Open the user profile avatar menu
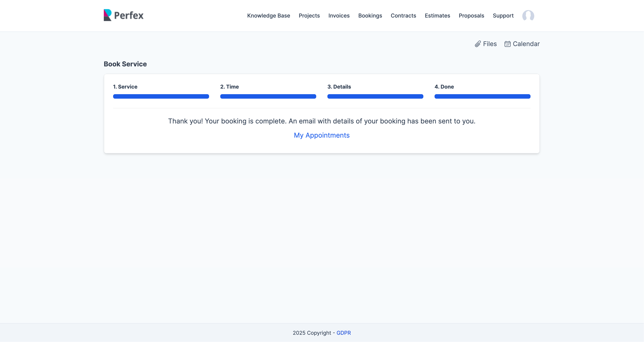Image resolution: width=644 pixels, height=342 pixels. (x=528, y=15)
